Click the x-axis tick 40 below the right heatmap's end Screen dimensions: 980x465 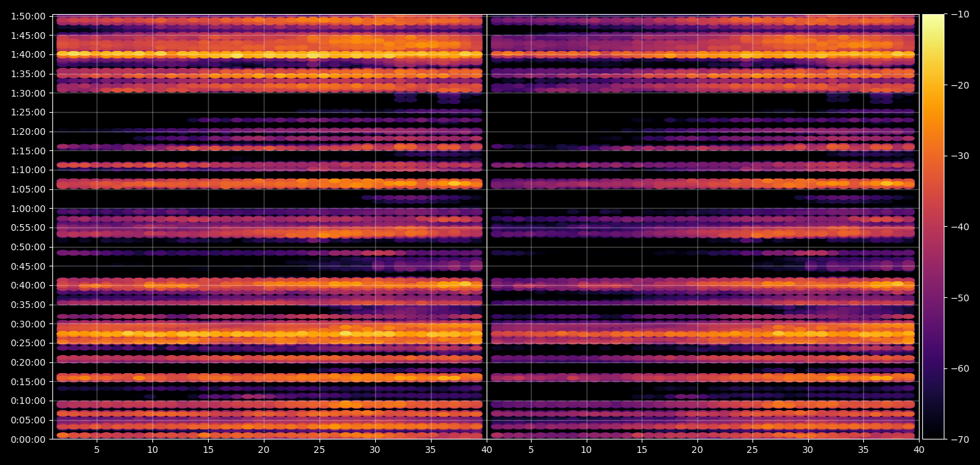coord(919,450)
